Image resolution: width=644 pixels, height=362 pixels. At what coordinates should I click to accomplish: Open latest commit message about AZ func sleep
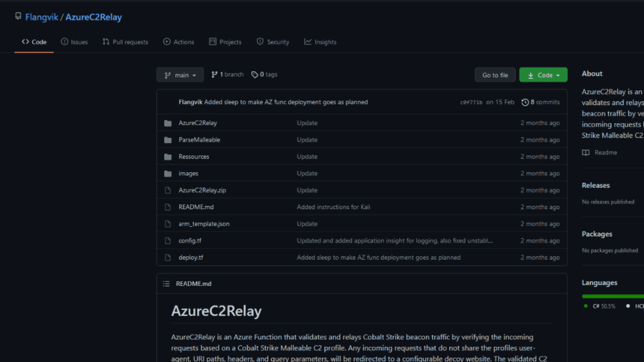[286, 102]
